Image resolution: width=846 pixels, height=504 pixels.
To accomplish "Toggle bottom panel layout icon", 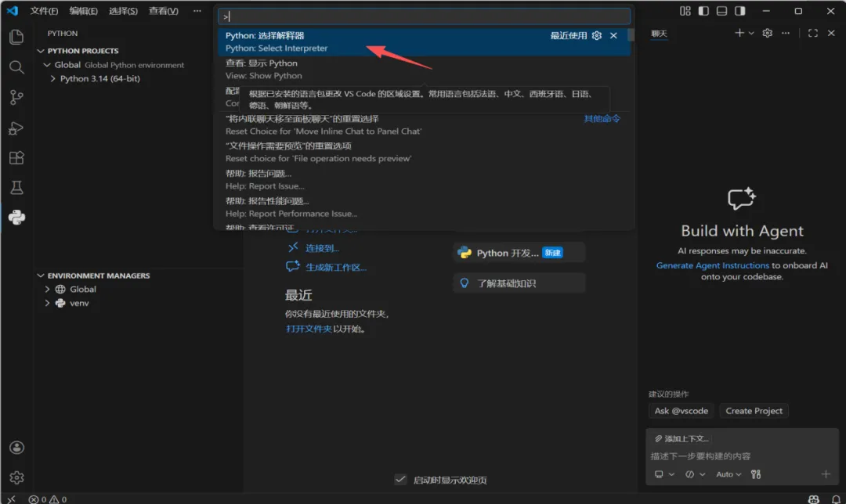I will pos(722,11).
